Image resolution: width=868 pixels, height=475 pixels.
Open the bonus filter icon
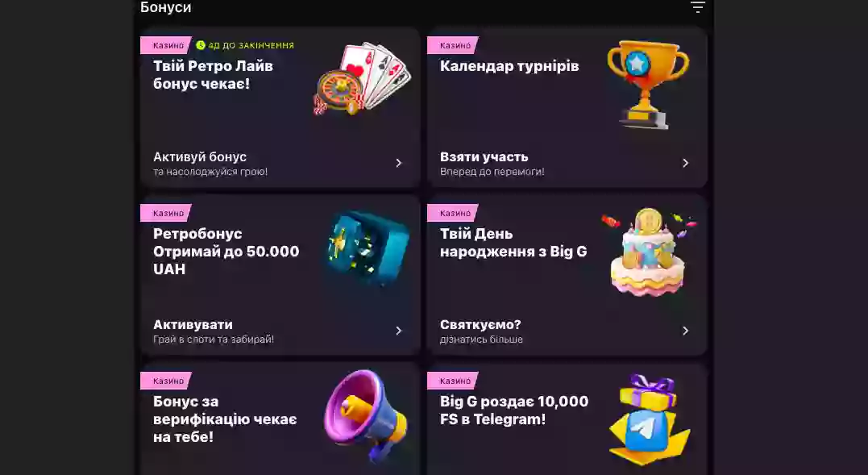[x=697, y=6]
